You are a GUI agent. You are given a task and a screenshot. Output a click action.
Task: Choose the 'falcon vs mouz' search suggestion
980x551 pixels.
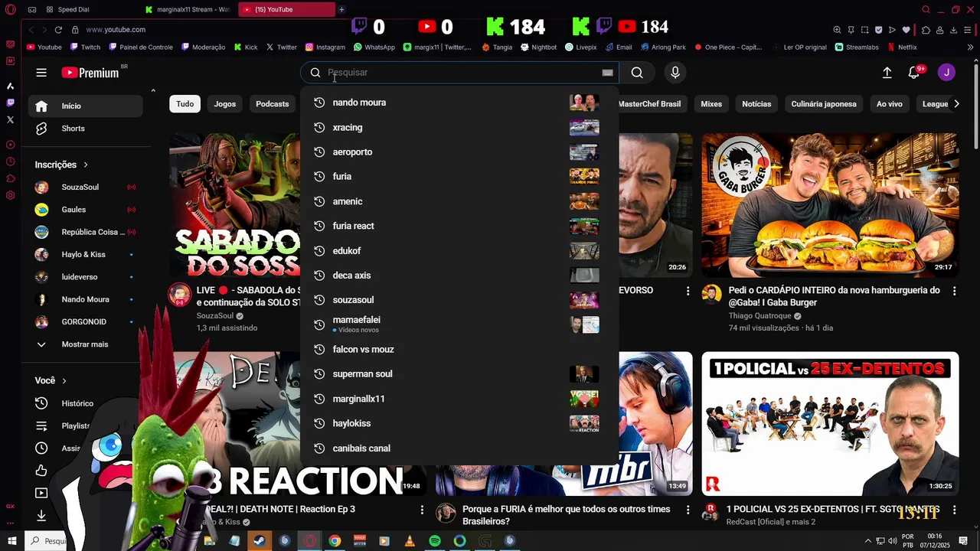[459, 349]
